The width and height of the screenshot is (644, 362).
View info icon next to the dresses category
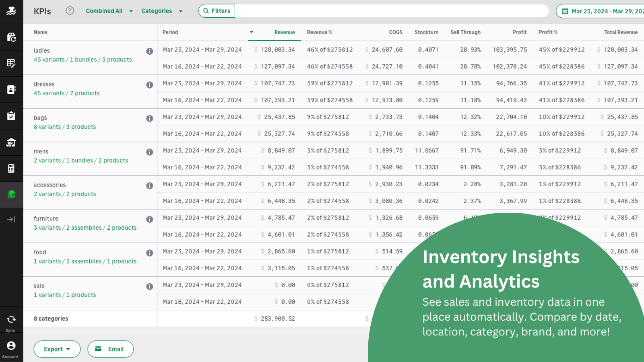coord(149,85)
